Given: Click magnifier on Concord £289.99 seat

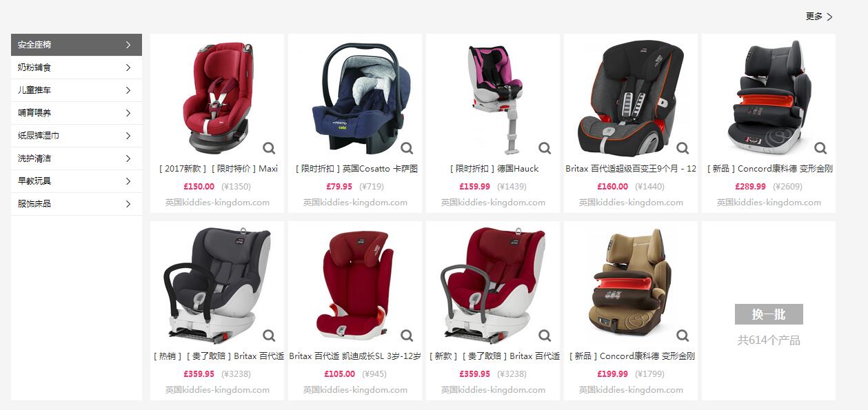Looking at the screenshot, I should [820, 148].
